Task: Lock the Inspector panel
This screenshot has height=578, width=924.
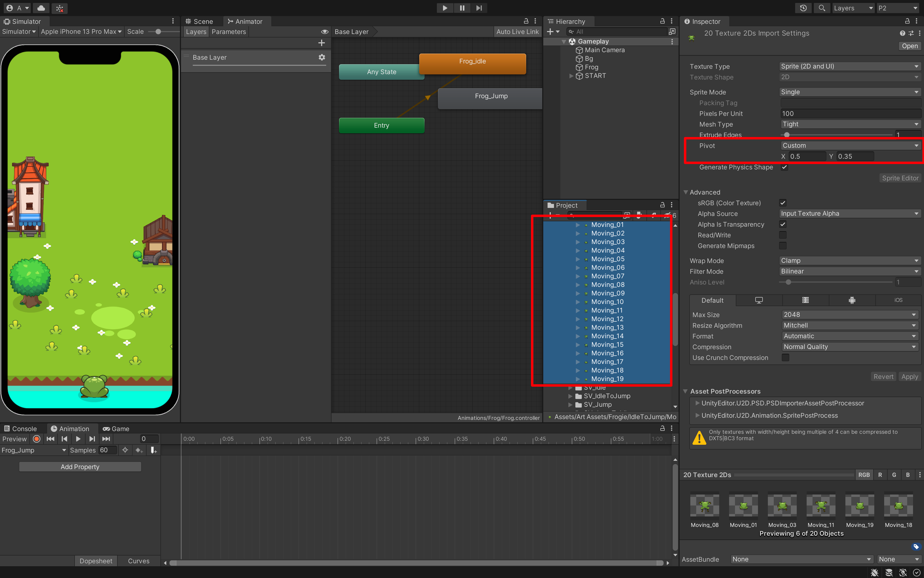Action: pos(907,21)
